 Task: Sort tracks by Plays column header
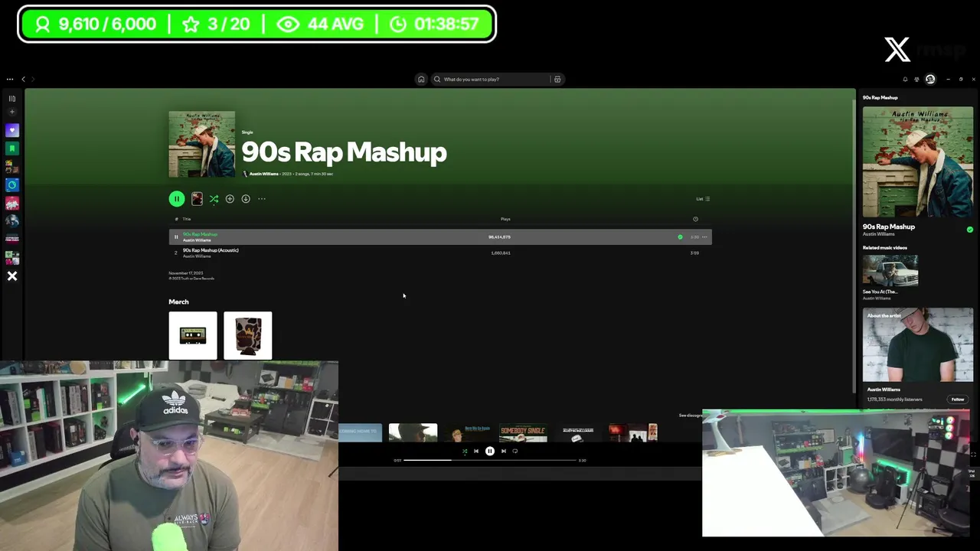point(505,219)
